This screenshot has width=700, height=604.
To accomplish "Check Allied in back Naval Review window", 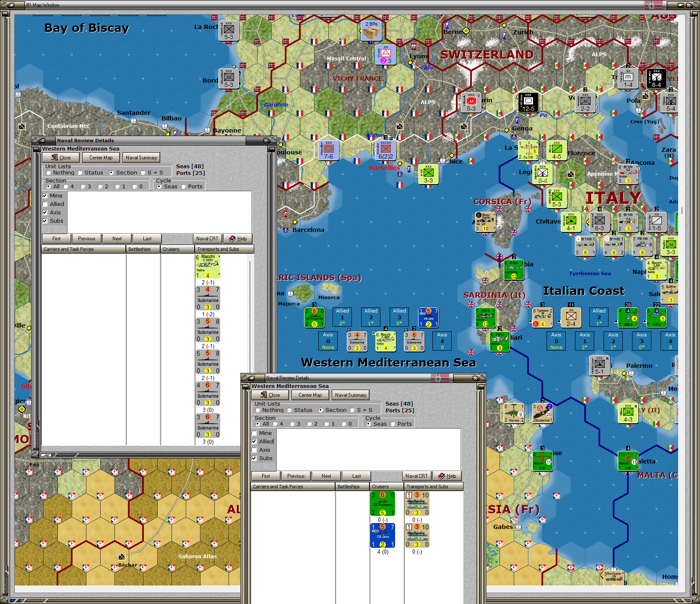I will click(x=45, y=204).
